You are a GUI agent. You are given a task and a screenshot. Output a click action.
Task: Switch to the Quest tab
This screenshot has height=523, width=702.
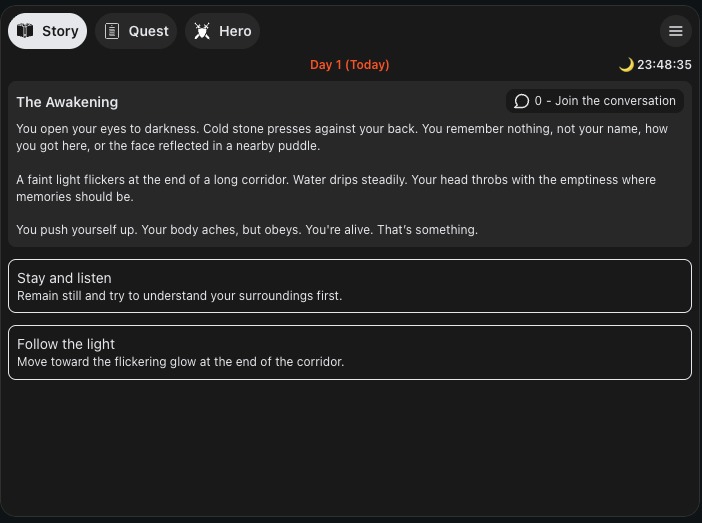pyautogui.click(x=136, y=31)
